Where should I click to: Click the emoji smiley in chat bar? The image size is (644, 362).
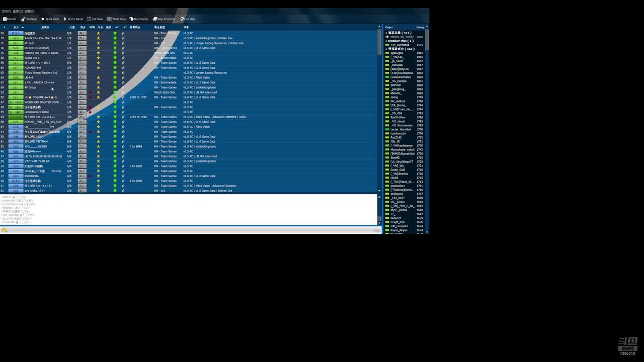point(4,230)
